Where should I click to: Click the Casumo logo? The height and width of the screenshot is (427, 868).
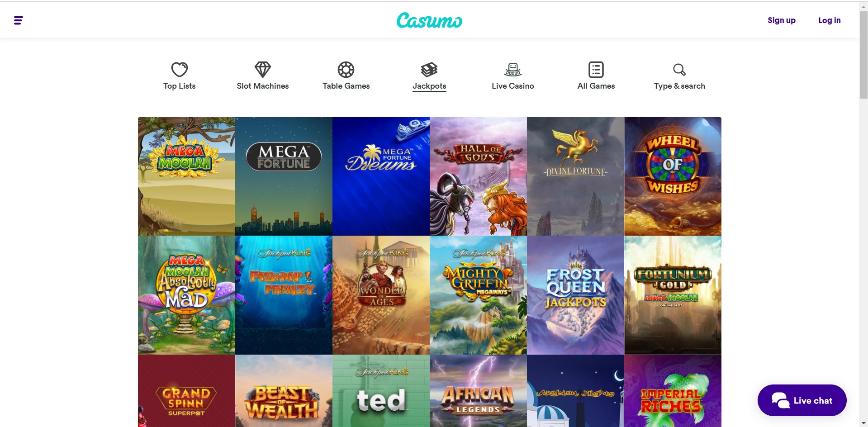(429, 20)
